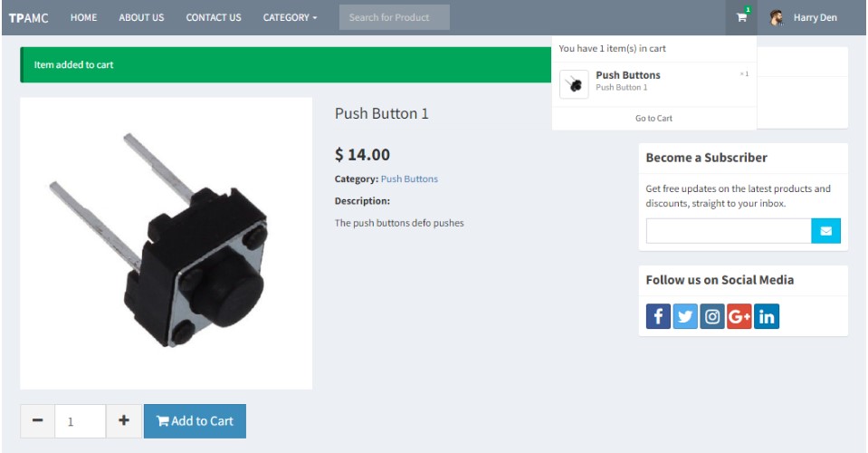This screenshot has width=868, height=453.
Task: Open the Harry Den user menu
Action: pyautogui.click(x=803, y=18)
